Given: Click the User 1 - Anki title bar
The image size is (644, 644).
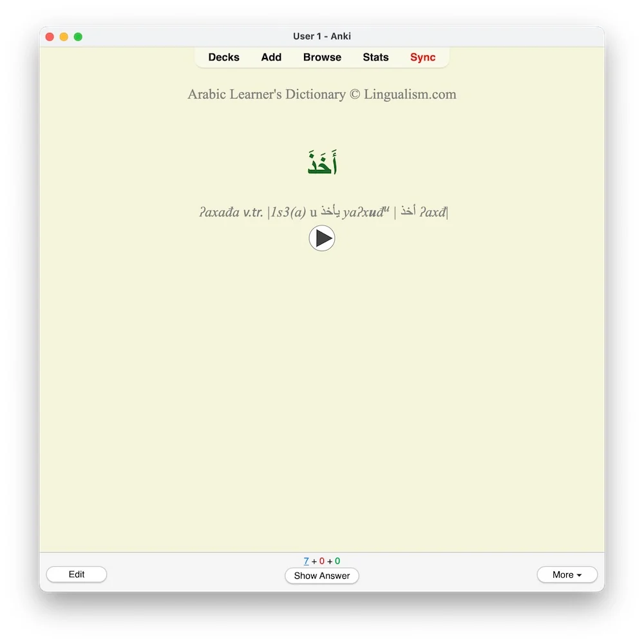Looking at the screenshot, I should [322, 36].
